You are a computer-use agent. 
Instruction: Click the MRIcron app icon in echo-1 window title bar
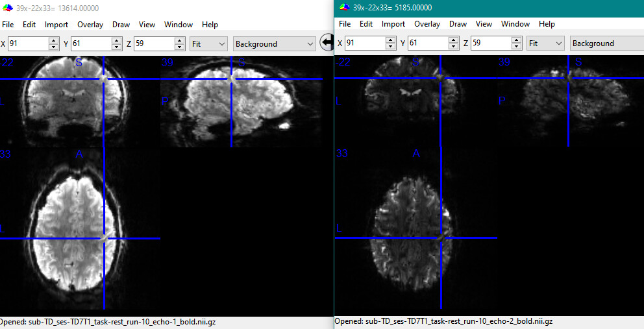click(x=7, y=7)
